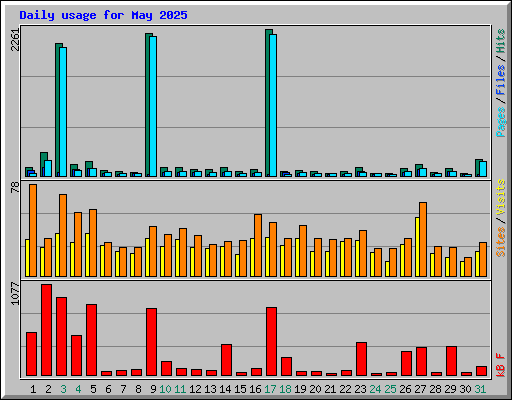
Task: Select green weekend day 18 label
Action: click(x=285, y=389)
